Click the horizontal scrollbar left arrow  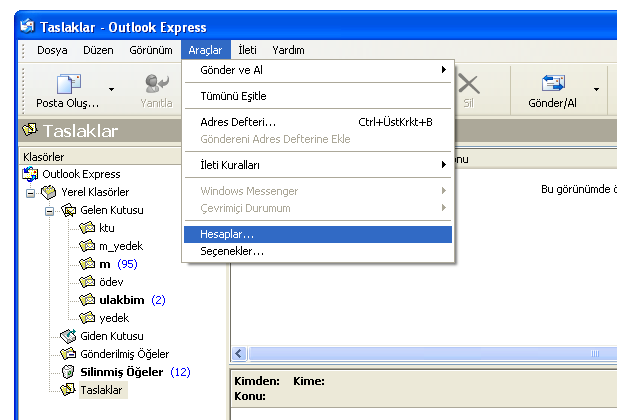[x=238, y=353]
